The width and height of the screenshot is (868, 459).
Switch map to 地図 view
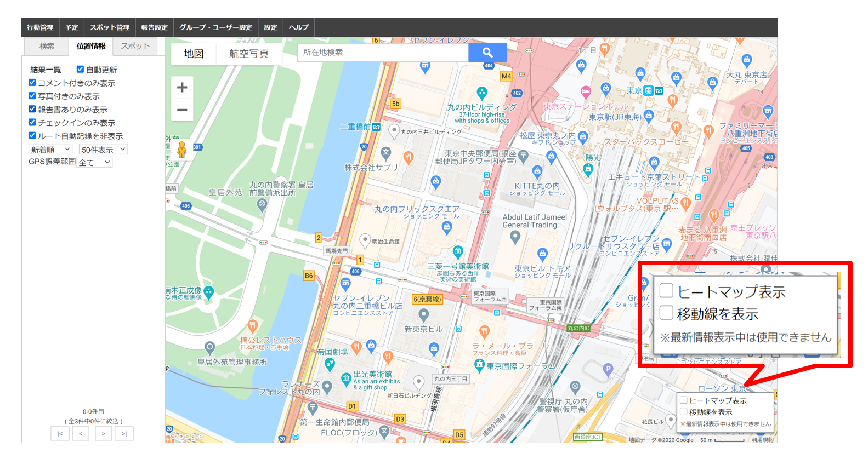coord(194,54)
